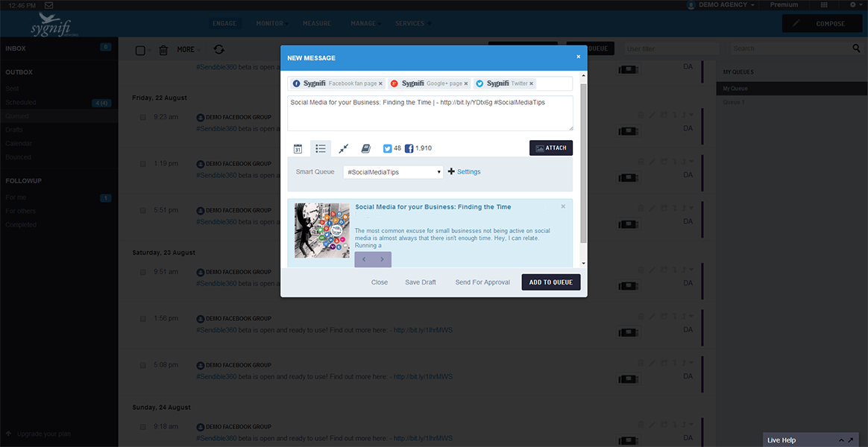Tick the checkbox for the 9:23 am message
The width and height of the screenshot is (868, 447).
[143, 117]
